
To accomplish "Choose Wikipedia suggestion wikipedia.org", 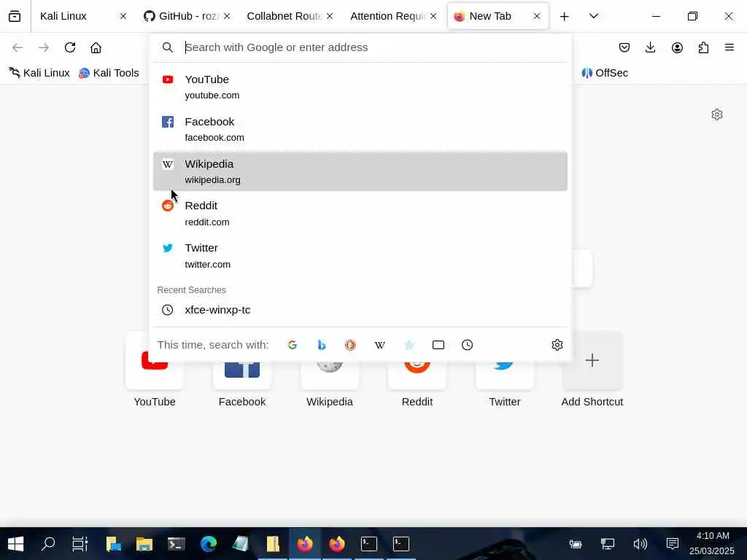I will [360, 171].
